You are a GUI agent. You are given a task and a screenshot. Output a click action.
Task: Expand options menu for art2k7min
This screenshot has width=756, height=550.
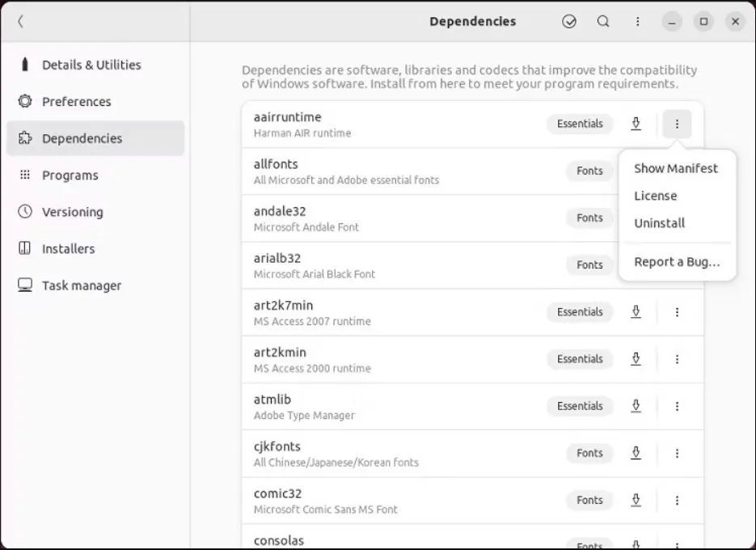coord(677,312)
